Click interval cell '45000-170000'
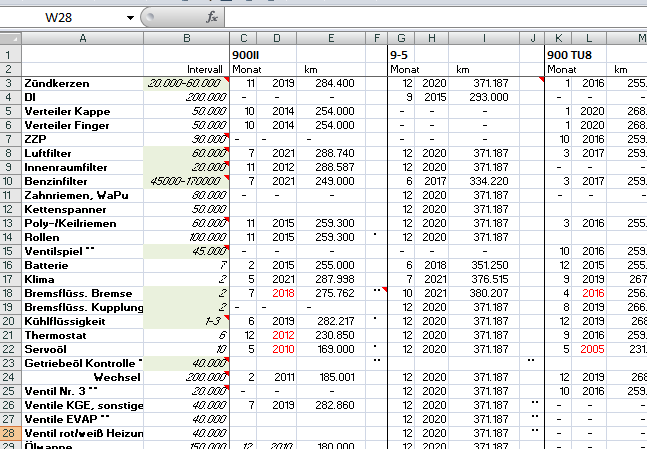Viewport: 647px width, 449px height. [187, 182]
